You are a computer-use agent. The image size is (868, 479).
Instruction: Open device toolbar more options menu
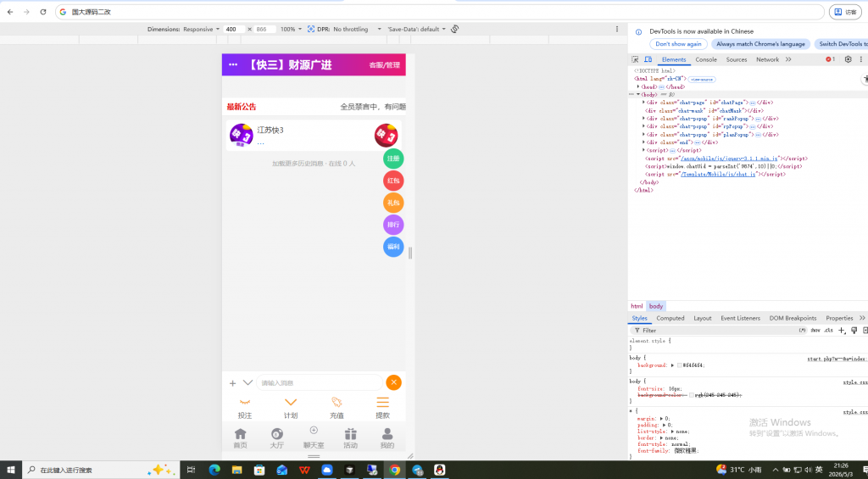point(617,29)
